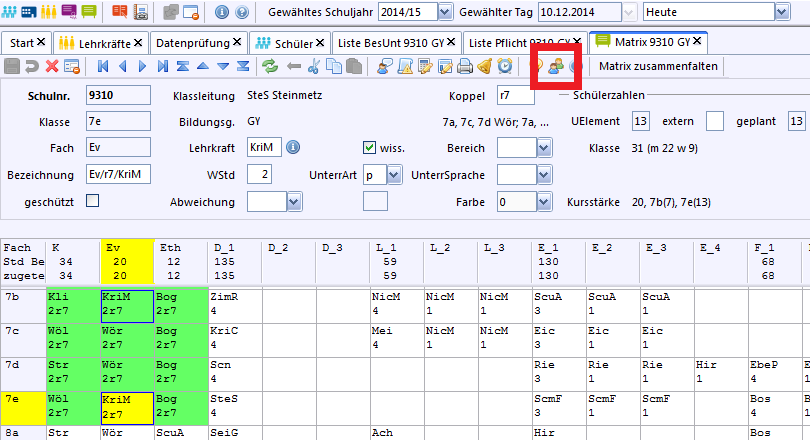Image resolution: width=810 pixels, height=440 pixels.
Task: Switch to the Start tab
Action: coord(22,43)
